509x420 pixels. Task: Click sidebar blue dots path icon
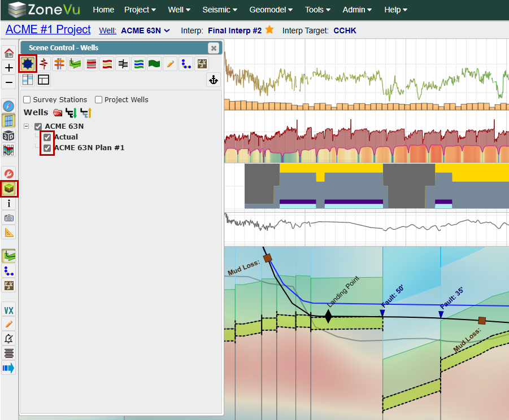click(9, 271)
